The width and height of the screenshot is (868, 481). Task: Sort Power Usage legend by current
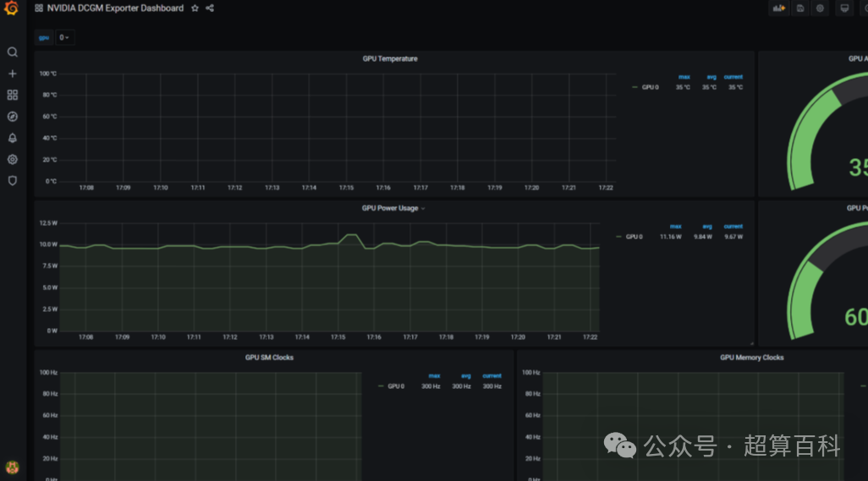733,226
